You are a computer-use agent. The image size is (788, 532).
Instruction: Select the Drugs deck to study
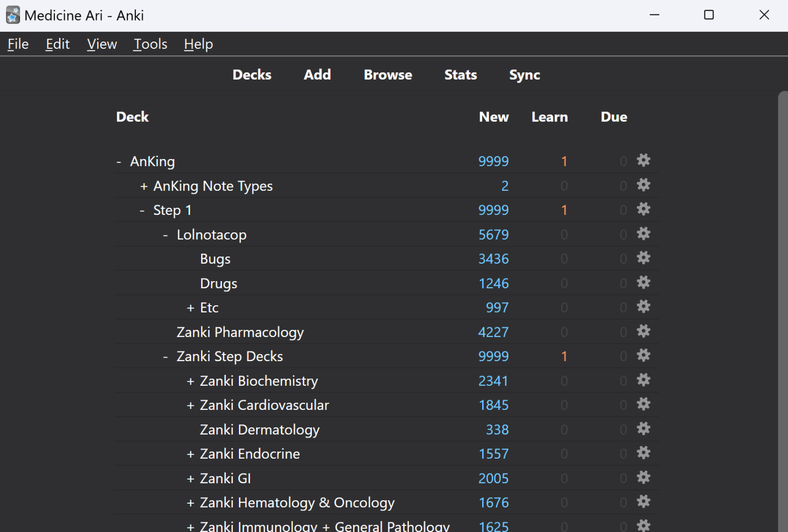point(219,283)
